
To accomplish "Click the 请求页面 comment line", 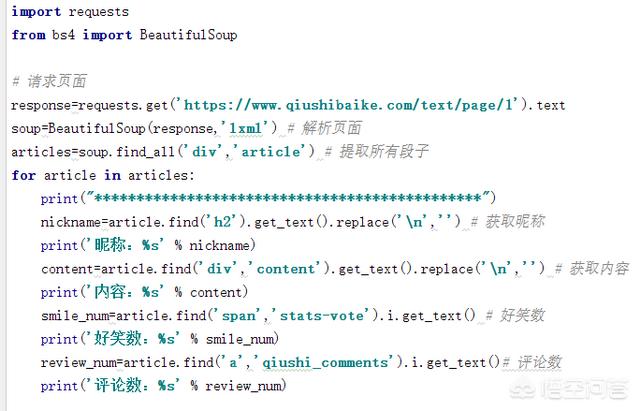I will [x=49, y=81].
